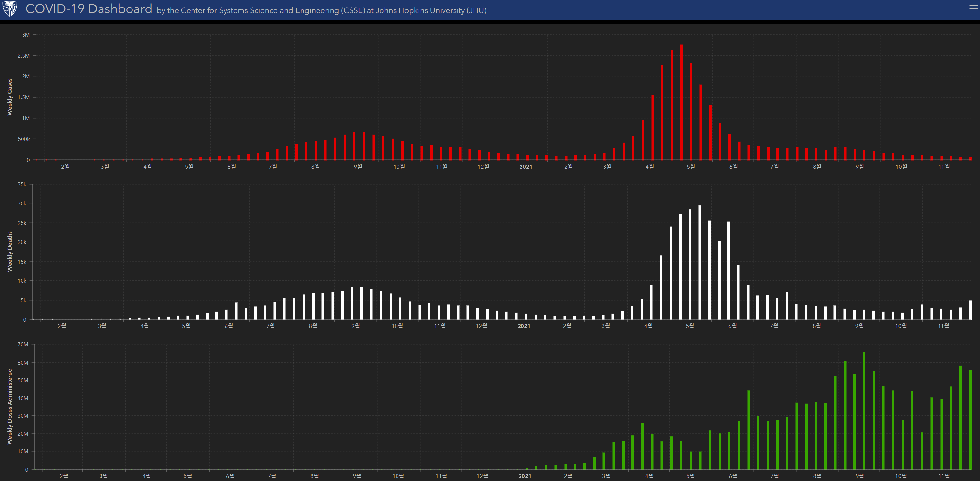
Task: Click the 2.5M y-axis label
Action: click(23, 55)
